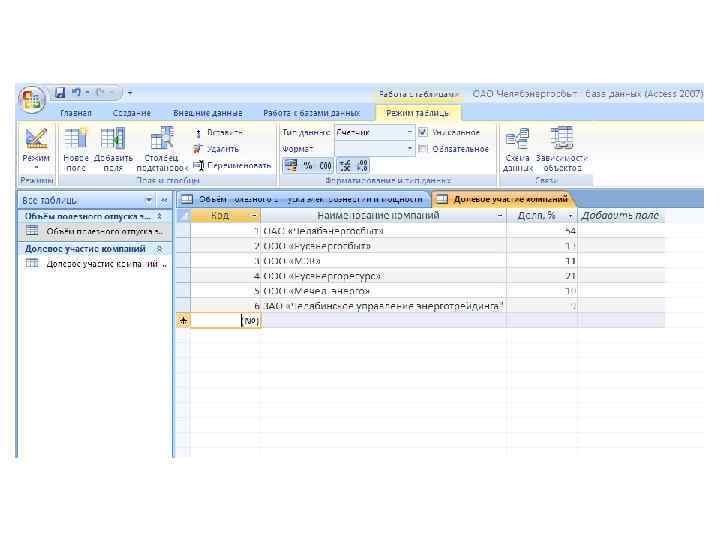Increase decimal places icon
This screenshot has width=720, height=540.
pyautogui.click(x=345, y=165)
